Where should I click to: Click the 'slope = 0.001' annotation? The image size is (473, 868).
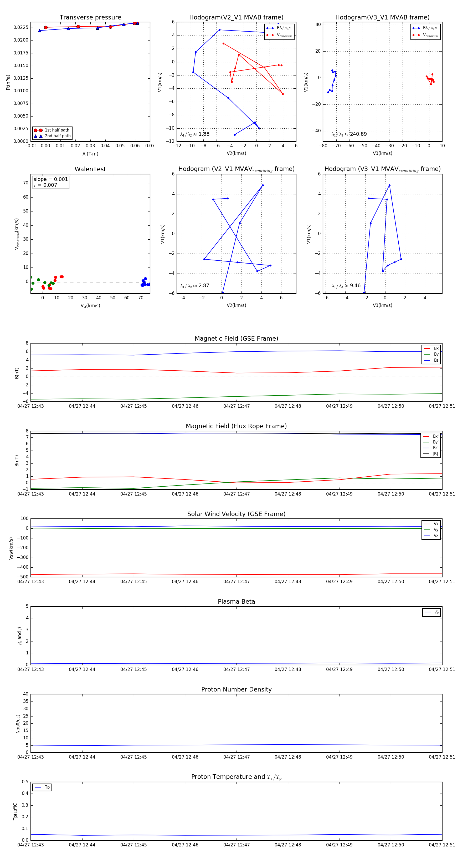(x=50, y=179)
